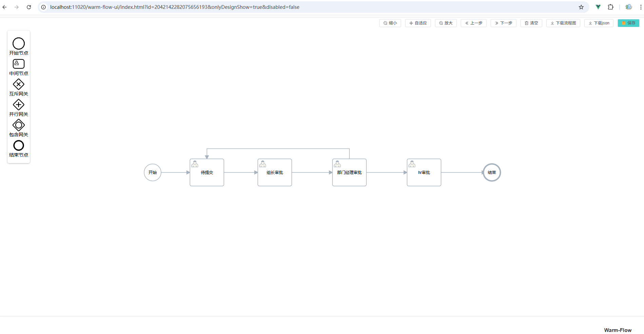This screenshot has width=644, height=334.
Task: Save the flow with 保存
Action: (x=628, y=23)
